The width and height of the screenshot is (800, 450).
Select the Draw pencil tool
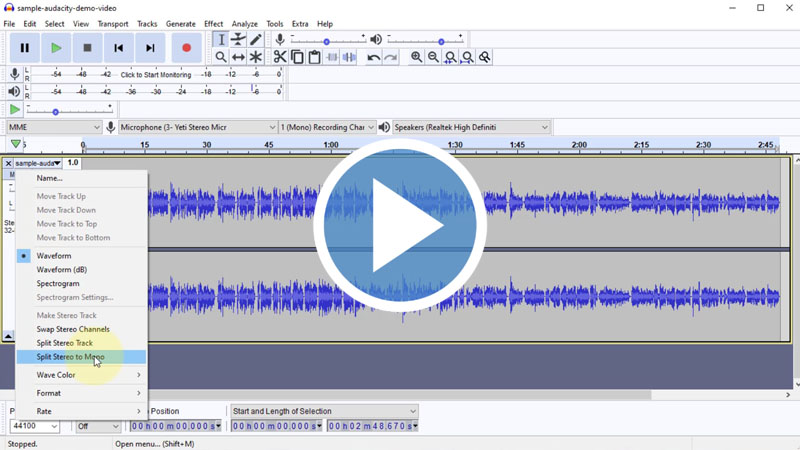[x=256, y=40]
